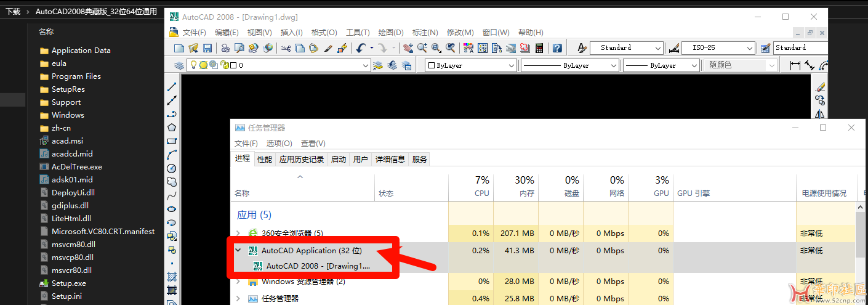Switch to Task Manager 服务 tab
Viewport: 868px width, 305px height.
(x=420, y=159)
